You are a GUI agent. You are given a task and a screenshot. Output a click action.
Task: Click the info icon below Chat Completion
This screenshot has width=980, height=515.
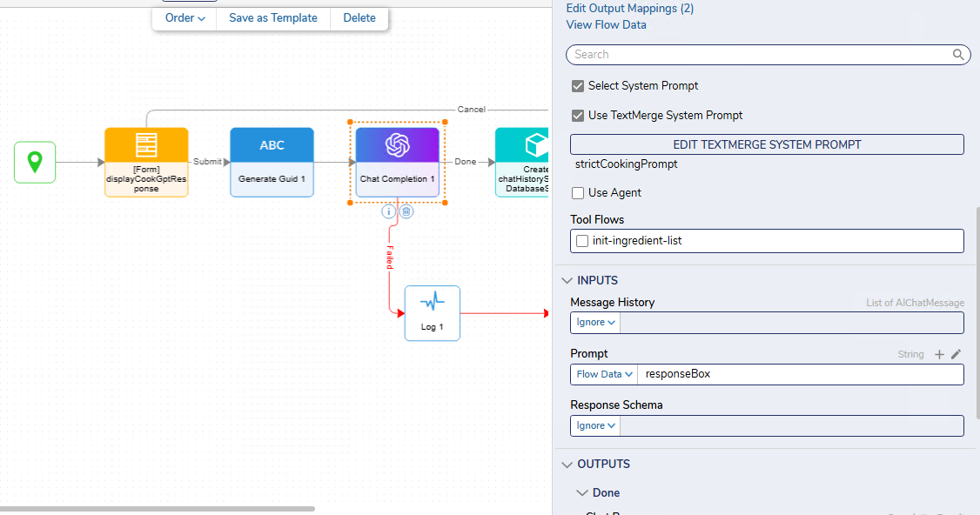(x=389, y=211)
